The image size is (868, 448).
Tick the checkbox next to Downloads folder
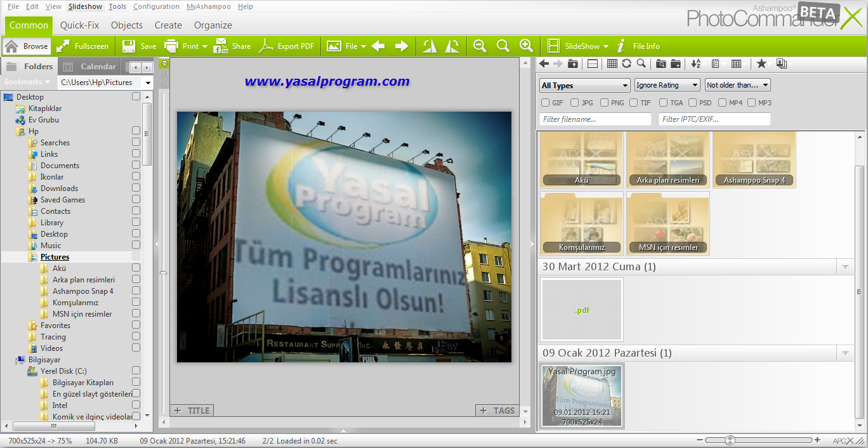tap(136, 188)
